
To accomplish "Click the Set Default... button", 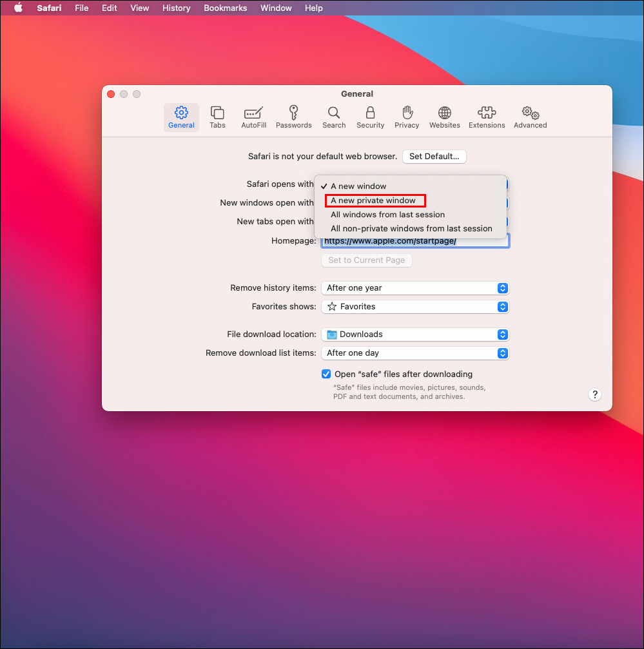I will (434, 157).
